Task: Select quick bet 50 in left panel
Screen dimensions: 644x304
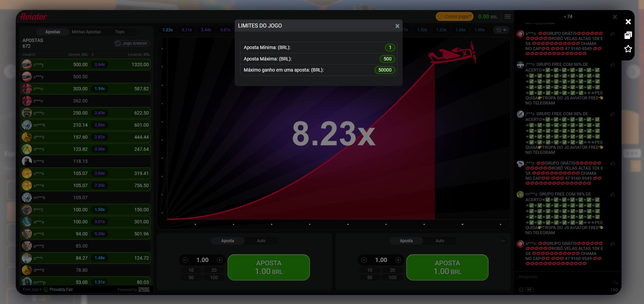Action: click(191, 277)
